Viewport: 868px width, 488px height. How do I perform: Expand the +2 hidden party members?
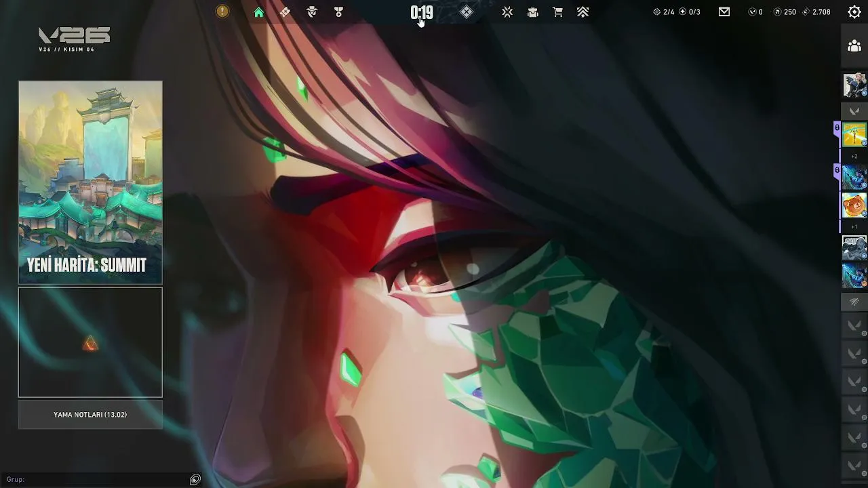tap(854, 157)
